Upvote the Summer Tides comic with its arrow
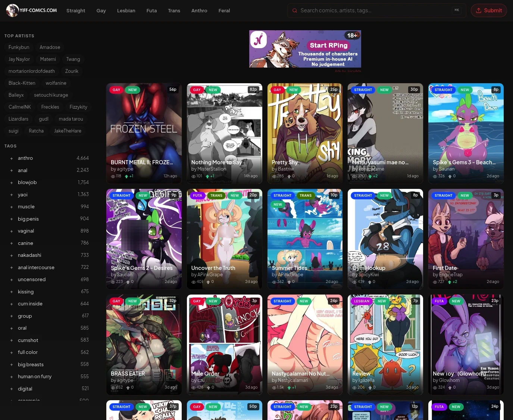 click(289, 282)
